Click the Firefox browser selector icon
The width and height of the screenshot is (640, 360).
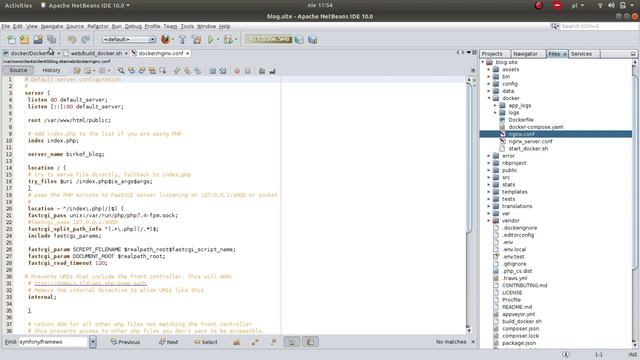coord(165,40)
